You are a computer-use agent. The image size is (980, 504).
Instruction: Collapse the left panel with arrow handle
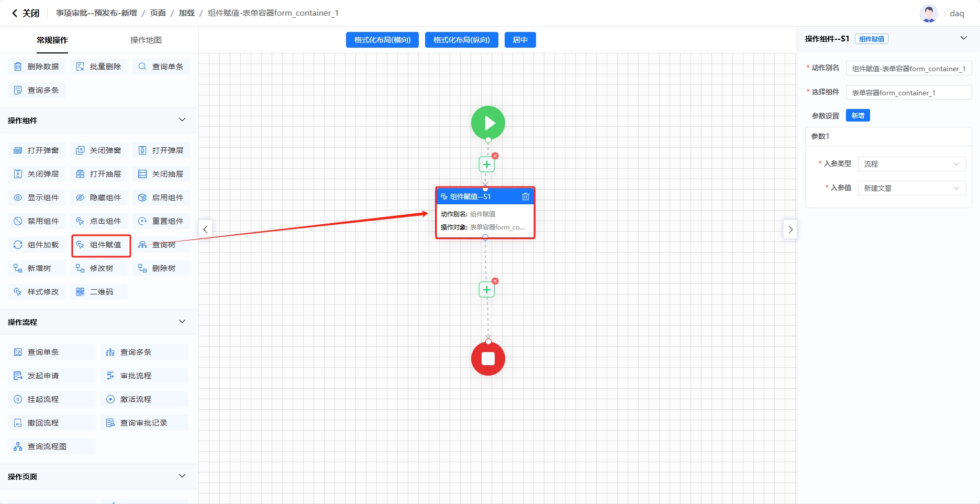coord(205,229)
